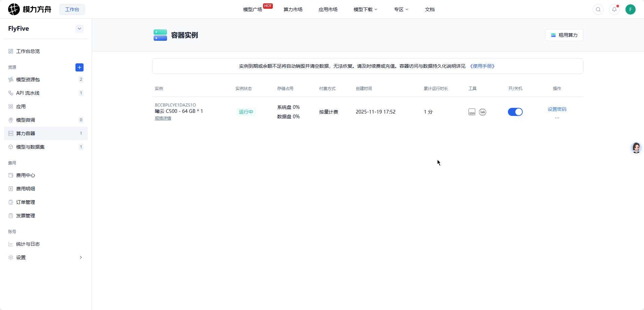Click the user avatar F icon

[x=630, y=9]
